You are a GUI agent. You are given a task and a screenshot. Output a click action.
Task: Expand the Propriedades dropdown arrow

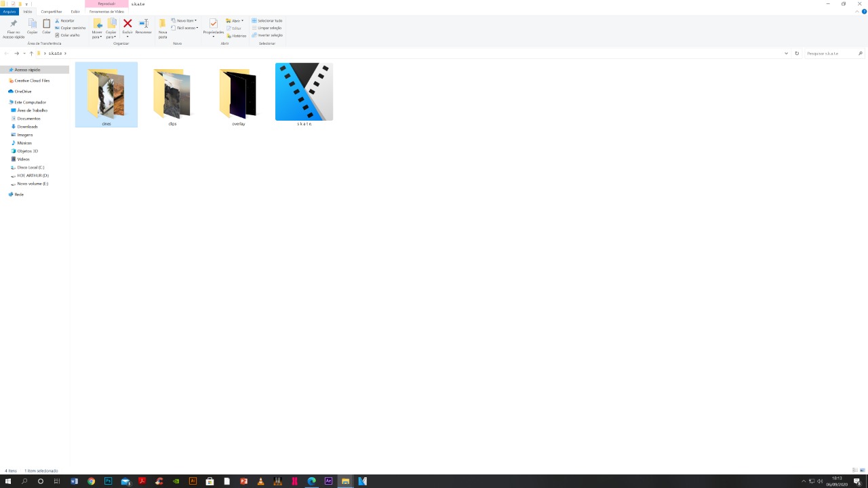point(214,37)
